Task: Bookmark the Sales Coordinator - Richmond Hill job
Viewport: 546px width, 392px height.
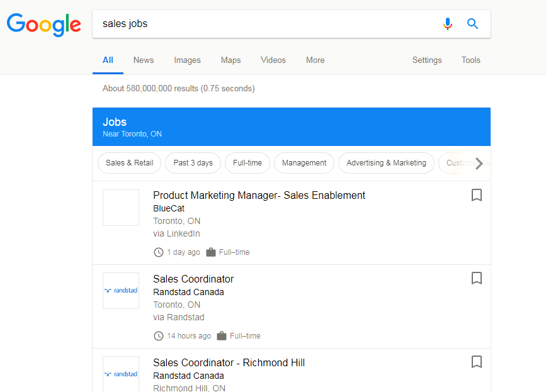Action: click(477, 362)
